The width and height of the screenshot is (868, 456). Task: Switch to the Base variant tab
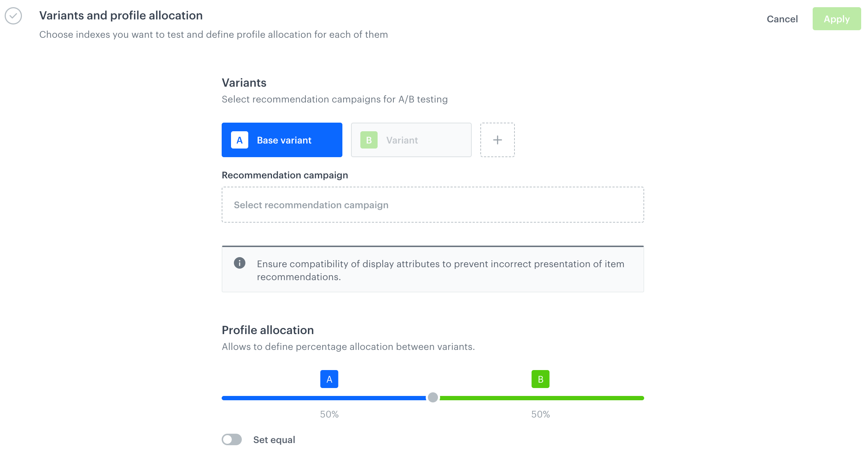[x=282, y=140]
